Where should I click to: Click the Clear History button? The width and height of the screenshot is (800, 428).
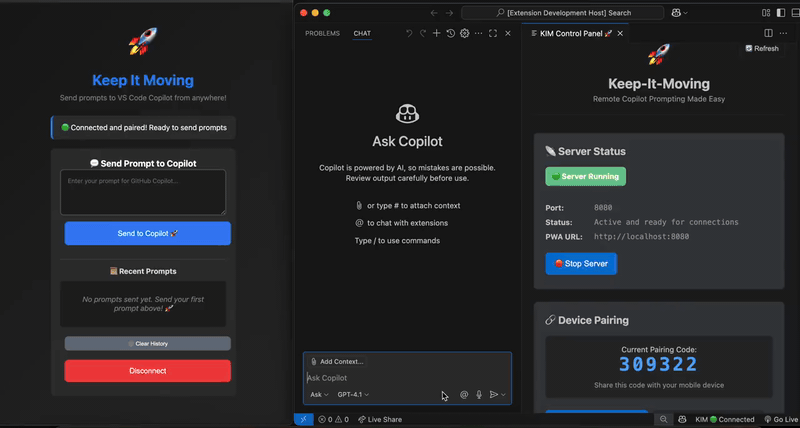coord(147,343)
